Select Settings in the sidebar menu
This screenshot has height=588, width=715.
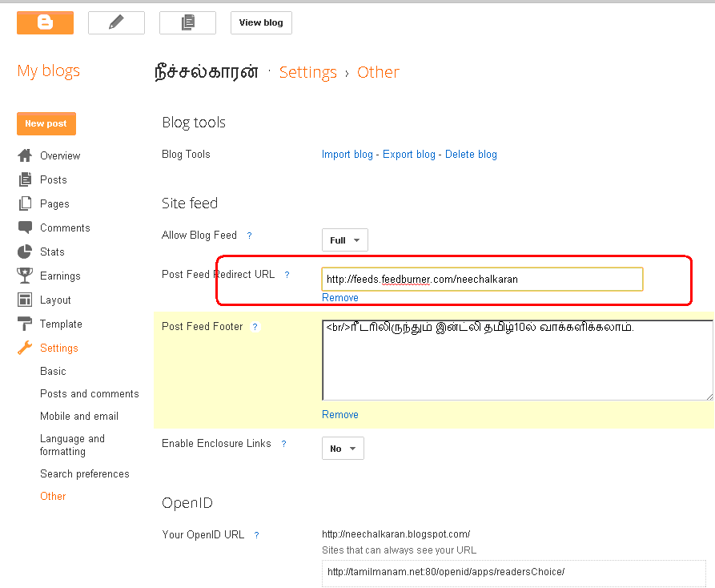point(59,348)
